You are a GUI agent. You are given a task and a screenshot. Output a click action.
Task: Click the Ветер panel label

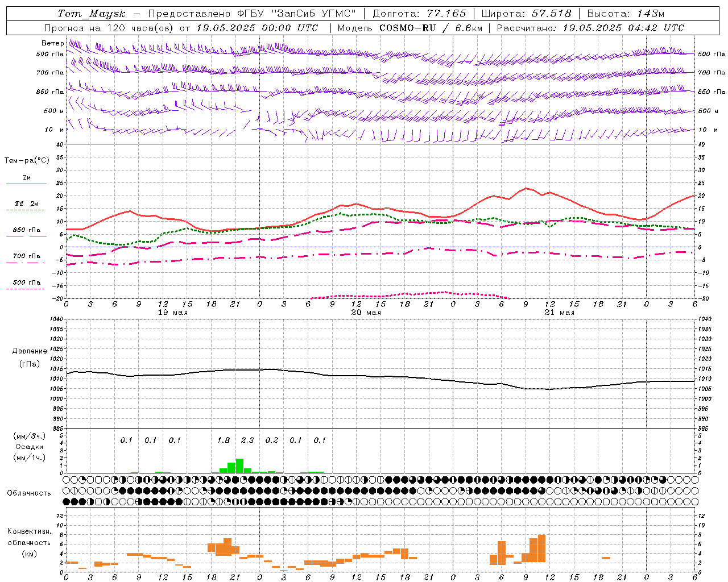[52, 43]
